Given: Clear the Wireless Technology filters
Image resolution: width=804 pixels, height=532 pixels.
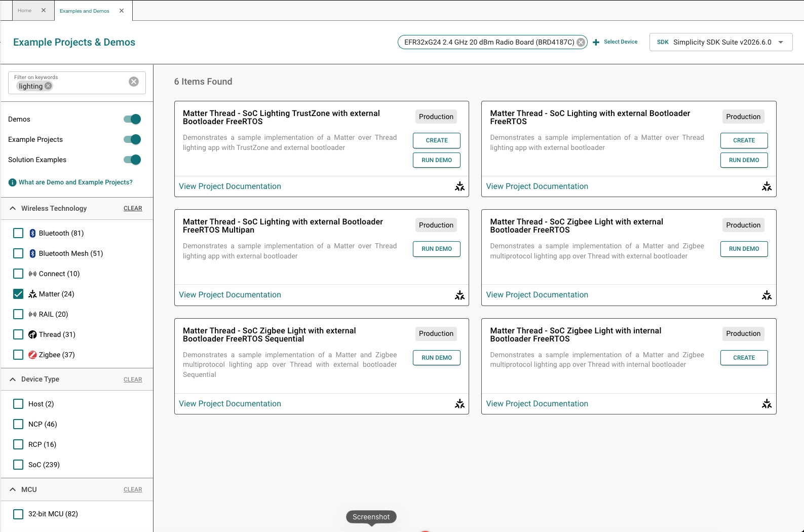Looking at the screenshot, I should 133,208.
